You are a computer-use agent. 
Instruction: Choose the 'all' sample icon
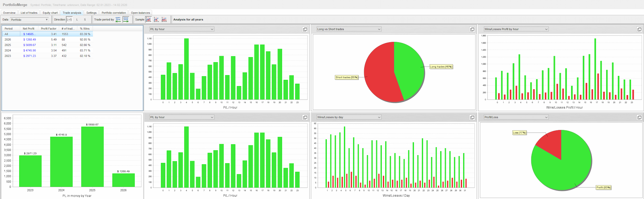[148, 19]
